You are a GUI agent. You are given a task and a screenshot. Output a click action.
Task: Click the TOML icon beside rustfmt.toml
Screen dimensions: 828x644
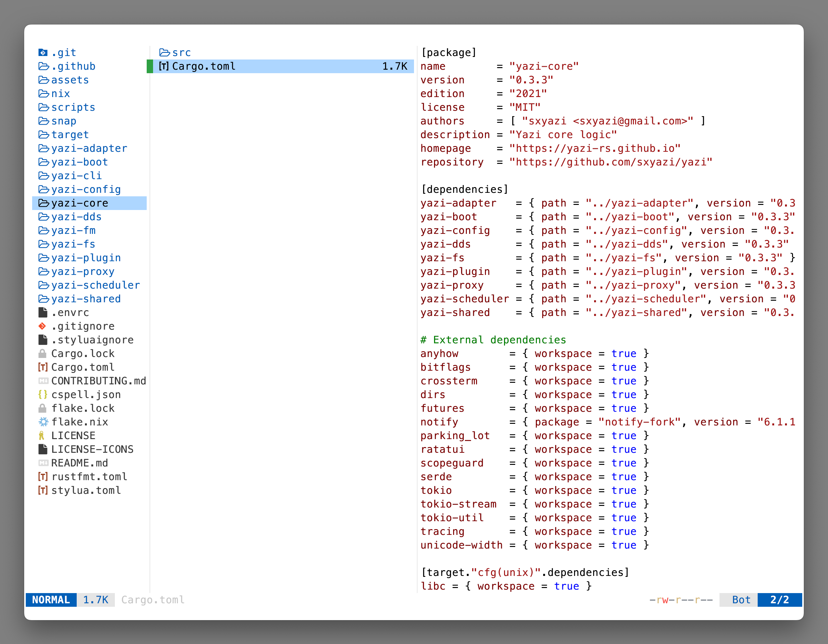click(x=43, y=476)
